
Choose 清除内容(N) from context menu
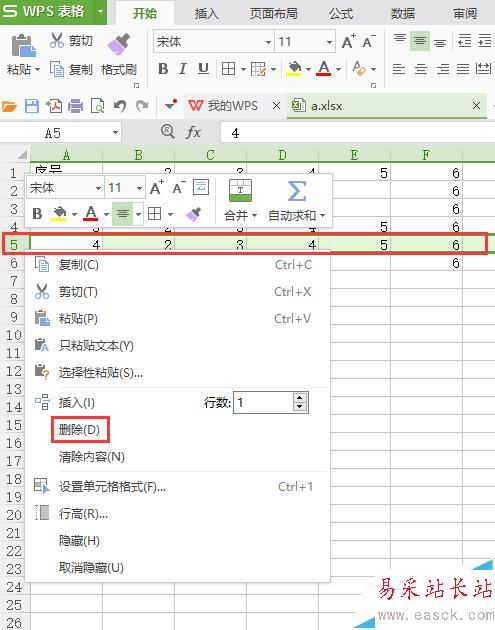179,457
